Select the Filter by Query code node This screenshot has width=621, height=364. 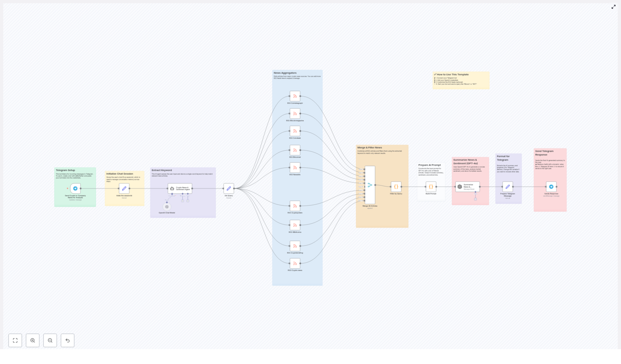coord(396,187)
